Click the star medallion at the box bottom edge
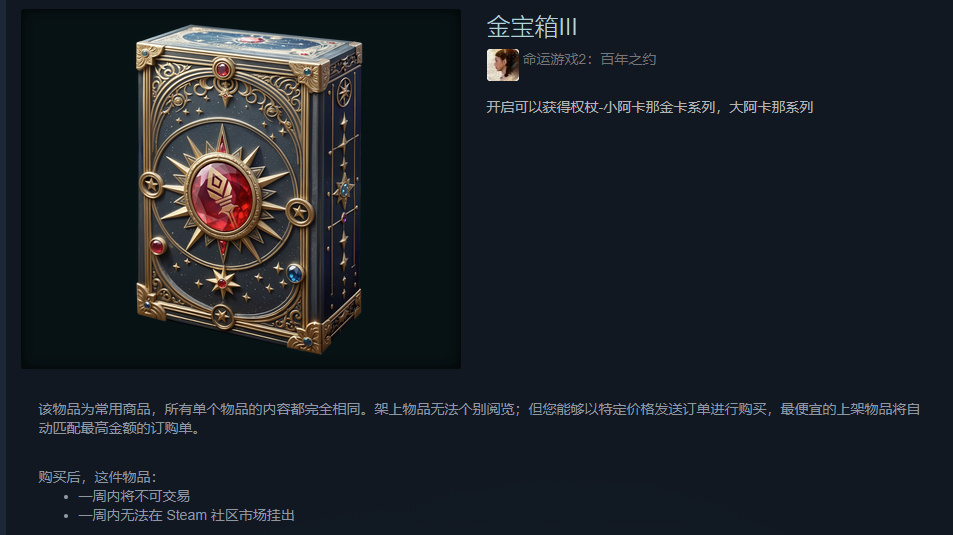The height and width of the screenshot is (535, 953). click(x=222, y=316)
